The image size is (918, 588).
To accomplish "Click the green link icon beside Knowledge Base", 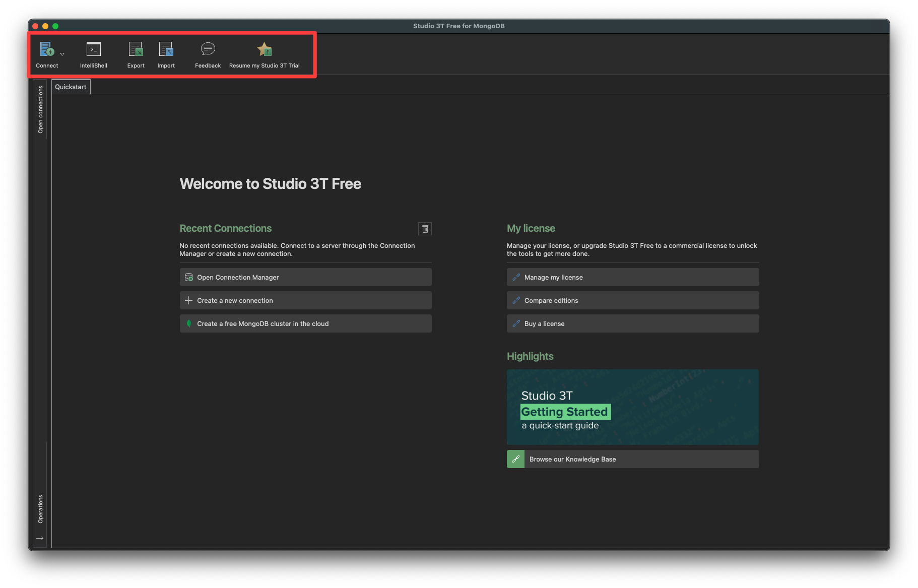I will point(515,459).
